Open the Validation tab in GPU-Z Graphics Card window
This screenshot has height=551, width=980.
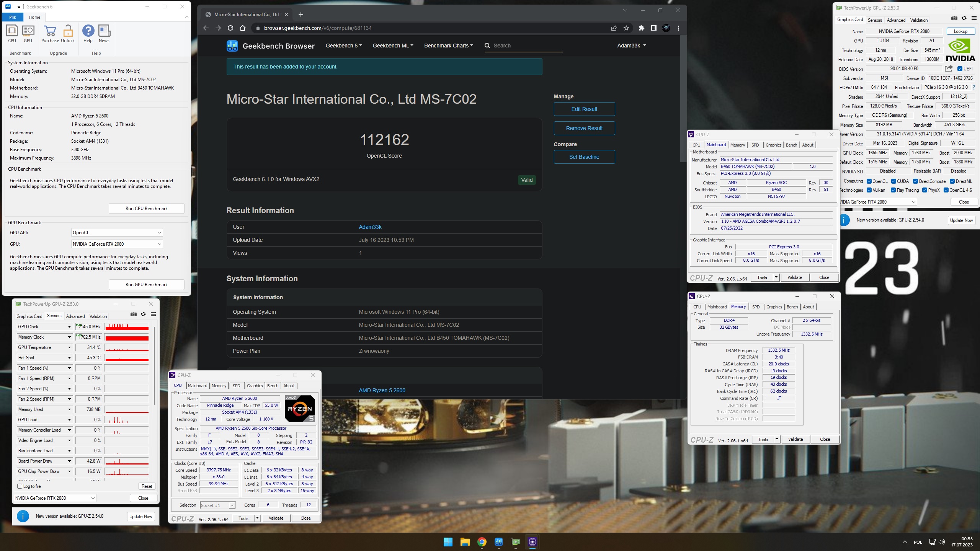point(919,20)
